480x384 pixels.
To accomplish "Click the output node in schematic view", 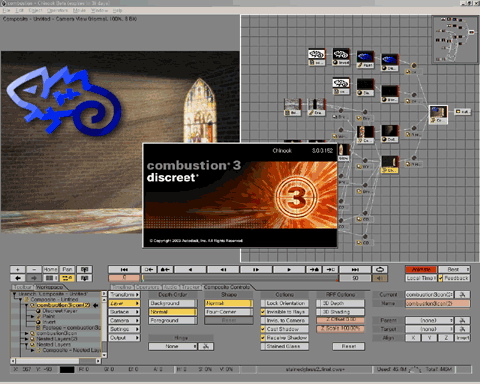I will pyautogui.click(x=462, y=112).
